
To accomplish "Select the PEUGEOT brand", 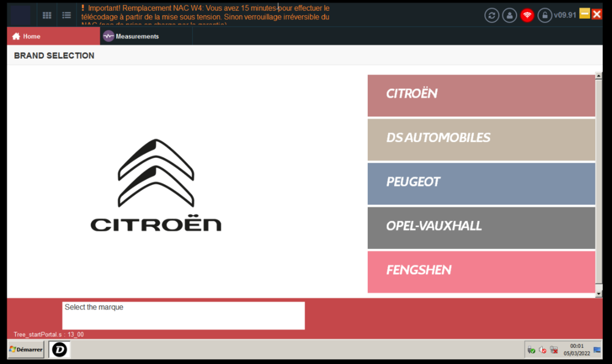I will click(480, 182).
